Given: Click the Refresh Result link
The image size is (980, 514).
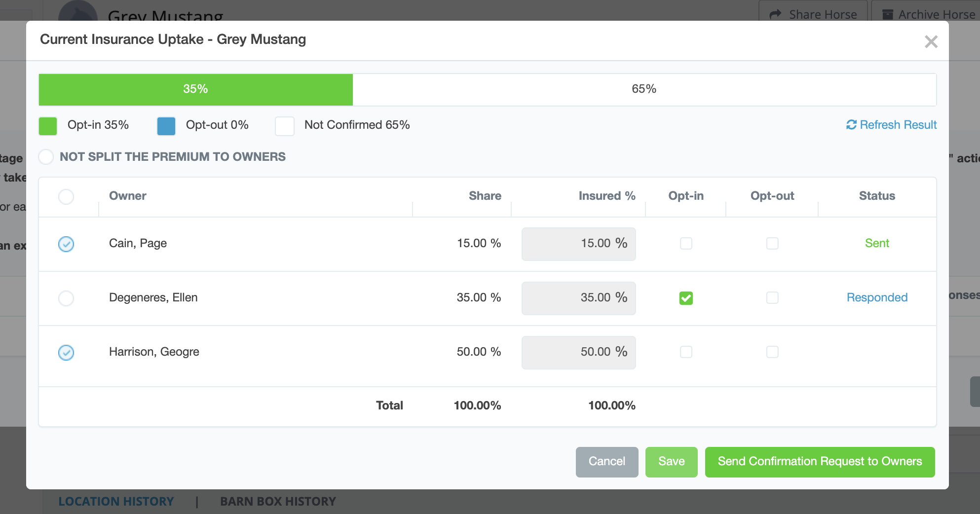Looking at the screenshot, I should coord(892,125).
